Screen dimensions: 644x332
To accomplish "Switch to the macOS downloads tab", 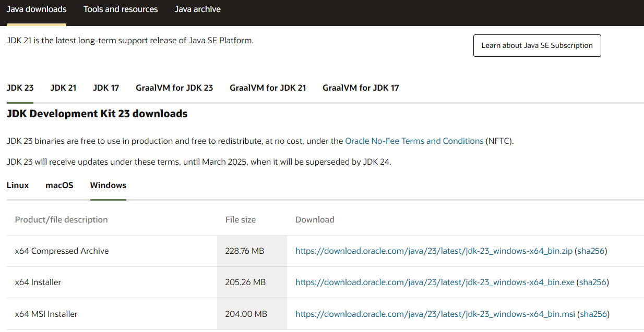I will pyautogui.click(x=59, y=186).
